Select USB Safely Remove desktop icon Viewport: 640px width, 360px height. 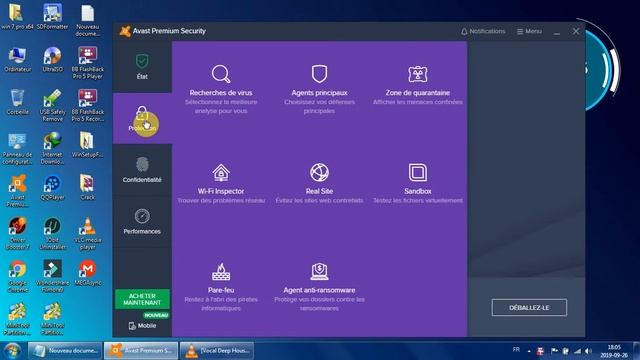pos(52,105)
